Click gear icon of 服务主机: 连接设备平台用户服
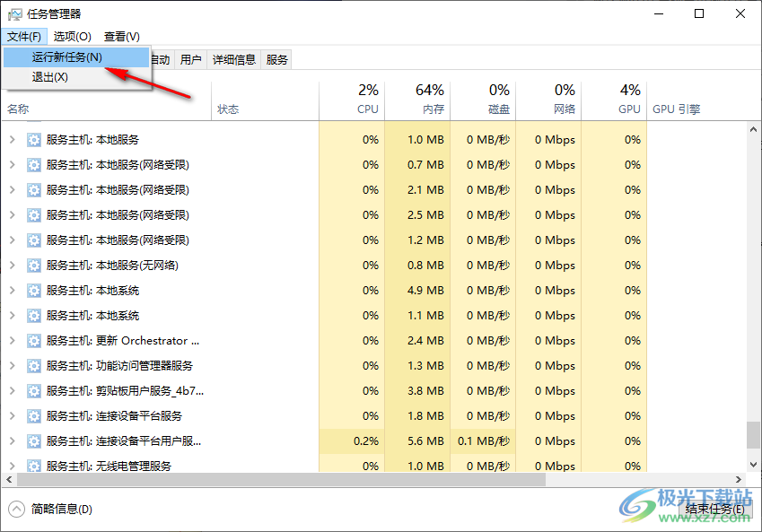 (x=33, y=441)
